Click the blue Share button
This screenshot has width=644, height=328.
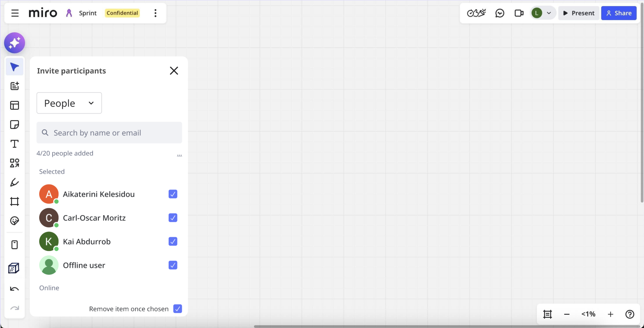(619, 13)
